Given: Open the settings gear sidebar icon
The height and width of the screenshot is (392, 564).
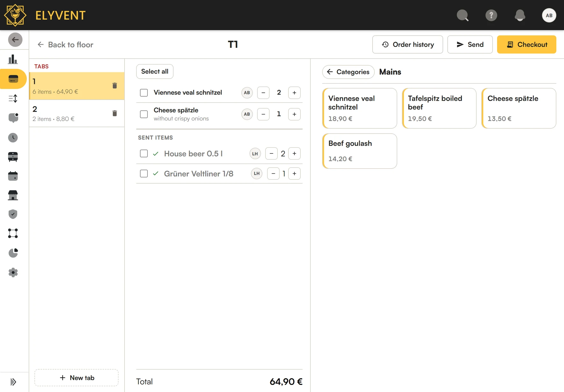Looking at the screenshot, I should tap(13, 272).
